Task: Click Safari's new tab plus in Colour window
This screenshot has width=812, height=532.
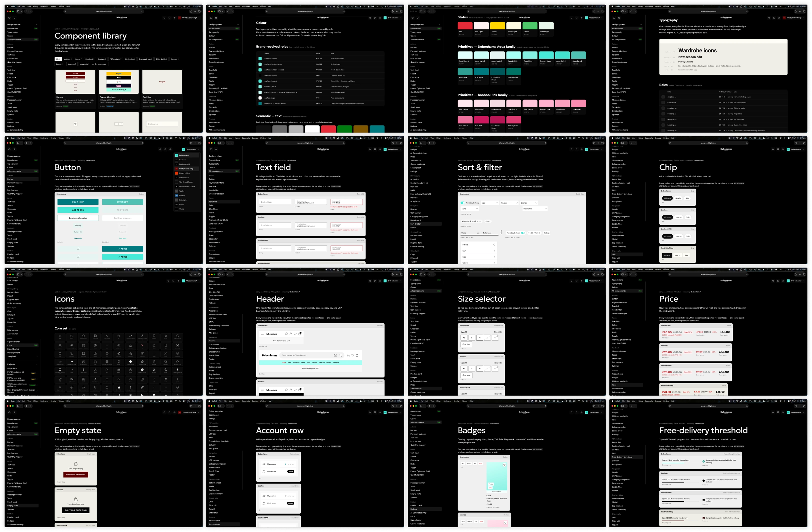Action: 396,11
